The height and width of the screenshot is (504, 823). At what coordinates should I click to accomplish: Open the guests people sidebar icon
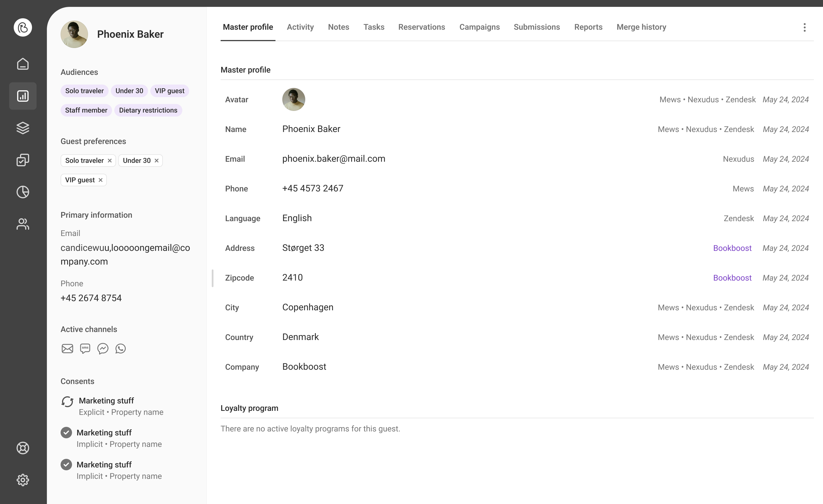pyautogui.click(x=23, y=224)
